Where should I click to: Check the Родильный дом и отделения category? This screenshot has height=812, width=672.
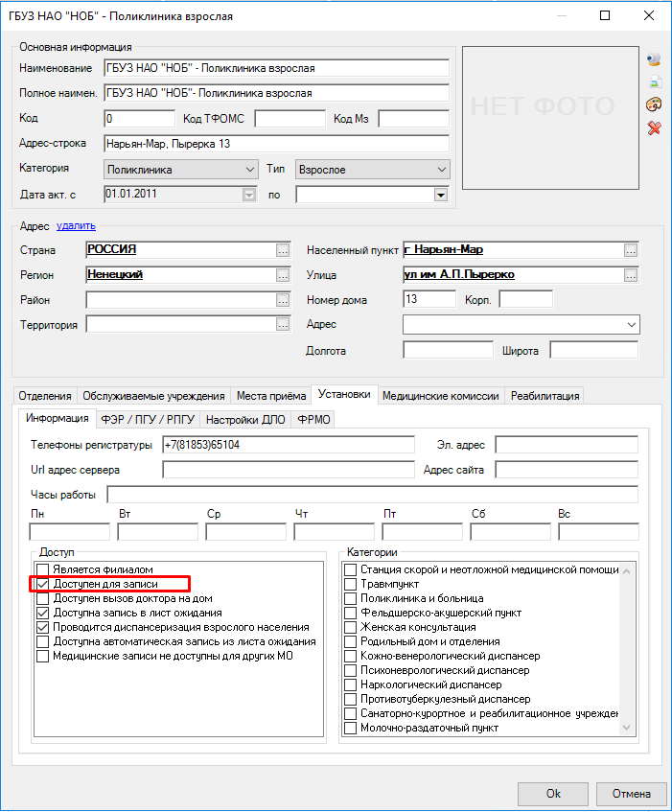[x=351, y=641]
